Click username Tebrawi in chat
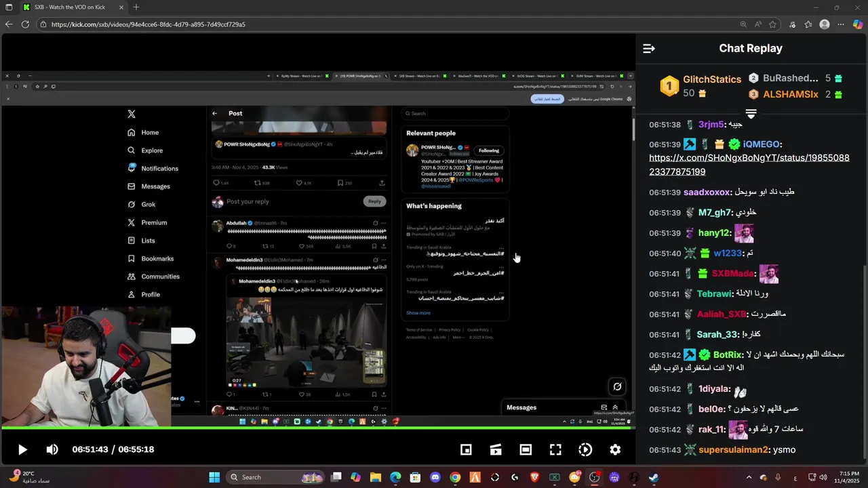Screen dimensions: 868x488 tap(715, 294)
